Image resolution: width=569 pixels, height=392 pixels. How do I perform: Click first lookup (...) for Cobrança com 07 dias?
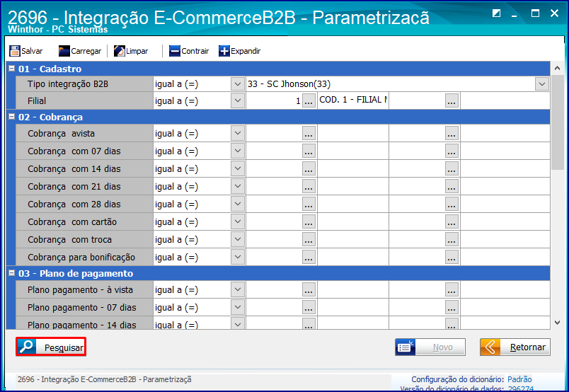(309, 151)
